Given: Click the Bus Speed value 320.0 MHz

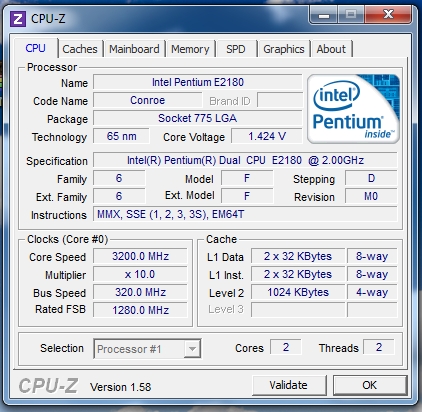Looking at the screenshot, I should (x=140, y=292).
